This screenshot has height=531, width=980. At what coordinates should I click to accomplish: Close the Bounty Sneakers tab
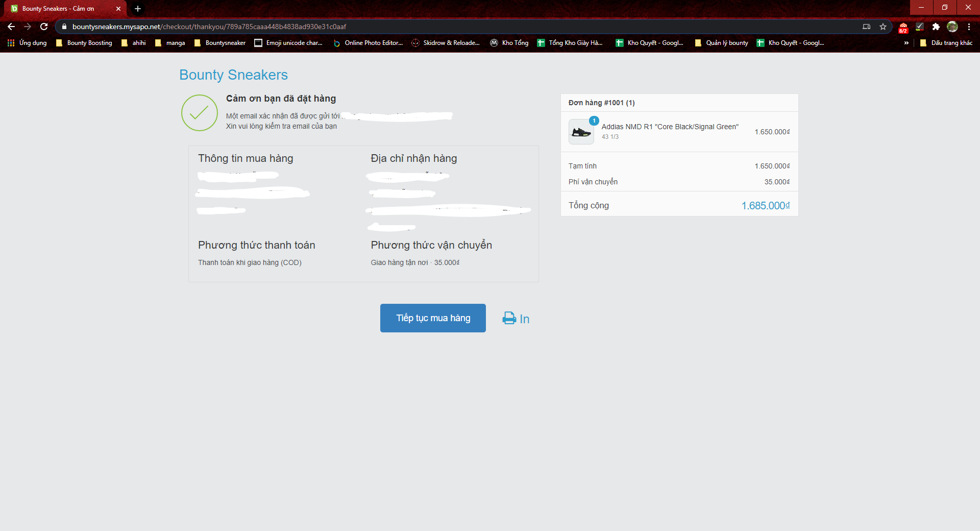coord(118,9)
